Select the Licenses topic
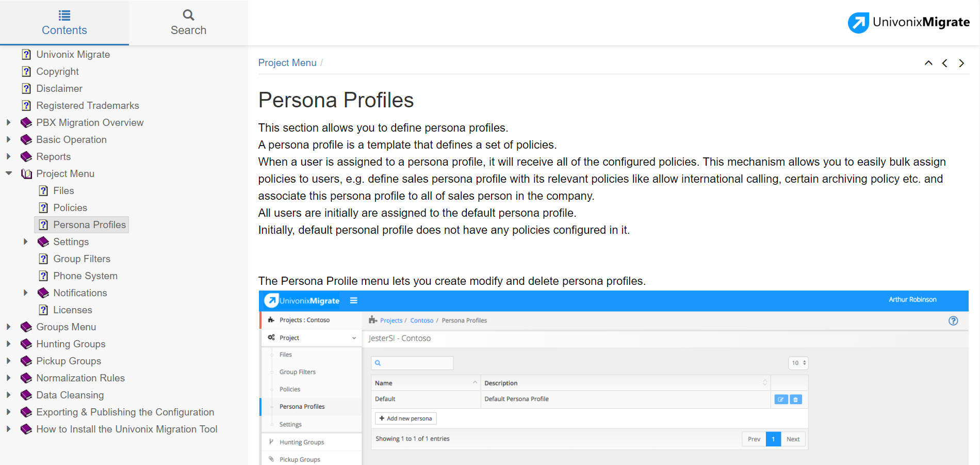The width and height of the screenshot is (980, 465). 72,310
